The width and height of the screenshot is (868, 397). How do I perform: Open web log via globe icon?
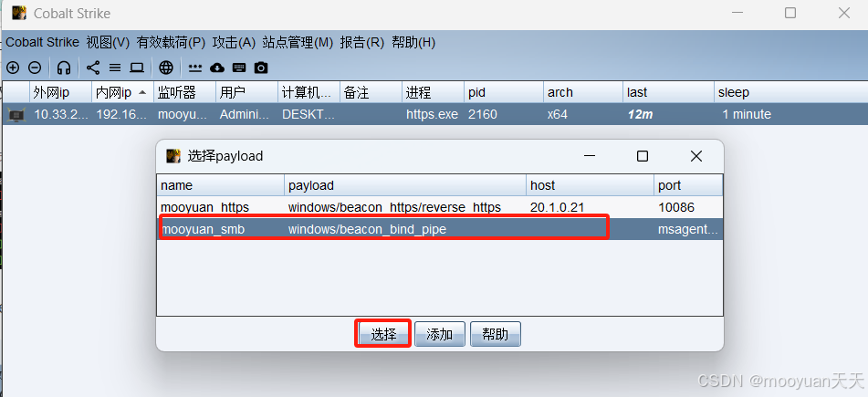point(166,68)
